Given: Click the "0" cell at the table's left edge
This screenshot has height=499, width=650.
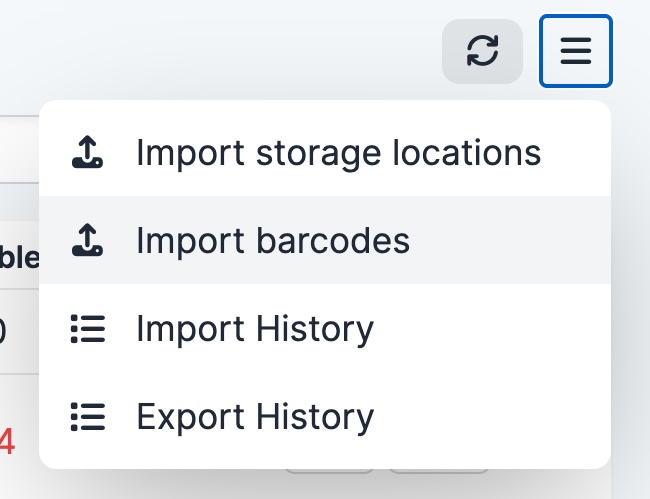Looking at the screenshot, I should pyautogui.click(x=4, y=328).
